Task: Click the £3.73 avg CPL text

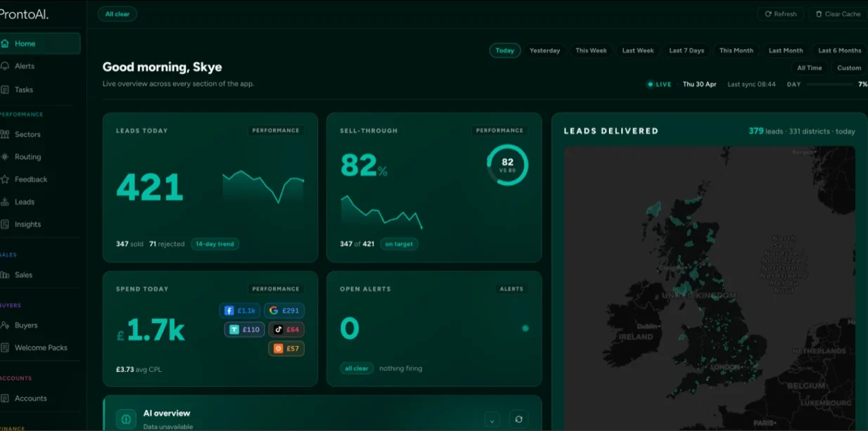Action: (x=139, y=369)
